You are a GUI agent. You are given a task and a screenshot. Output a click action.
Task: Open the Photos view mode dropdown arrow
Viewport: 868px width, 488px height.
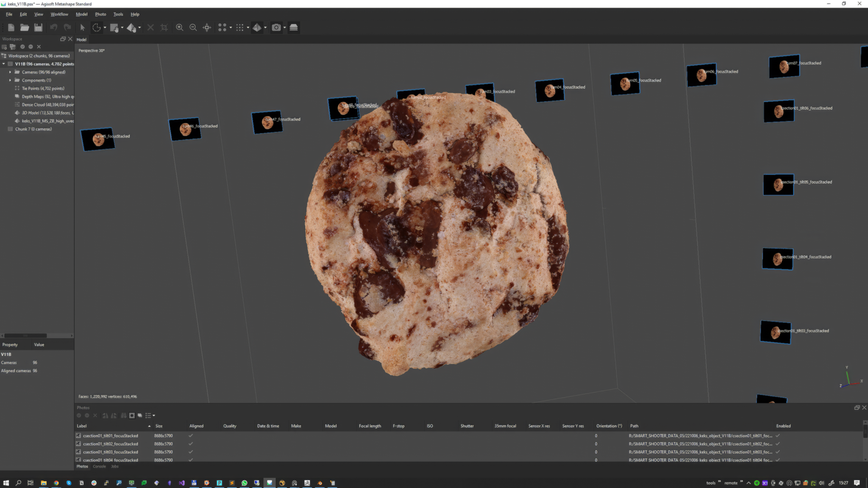154,416
